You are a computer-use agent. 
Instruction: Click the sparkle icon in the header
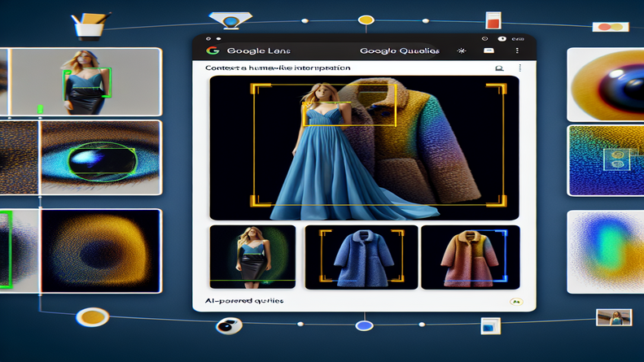(462, 50)
